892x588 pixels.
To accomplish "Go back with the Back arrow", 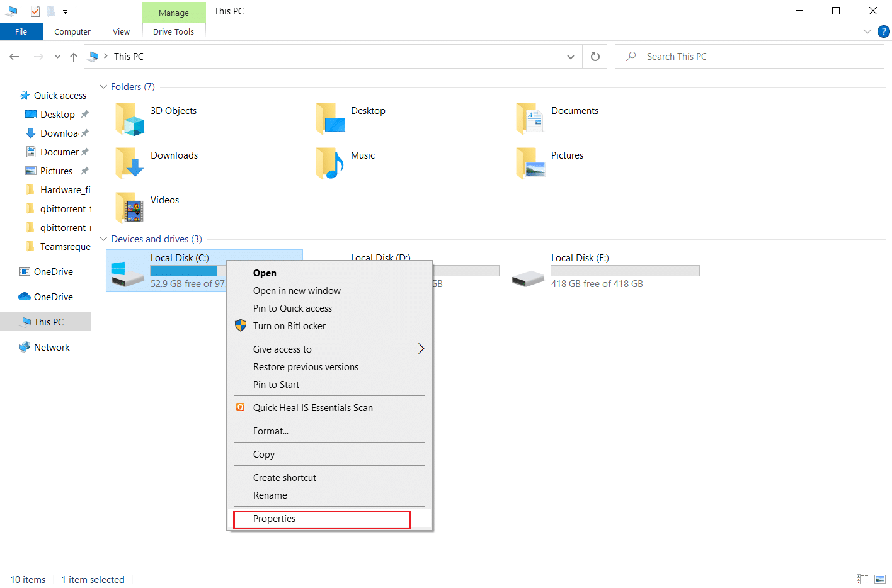I will click(14, 57).
